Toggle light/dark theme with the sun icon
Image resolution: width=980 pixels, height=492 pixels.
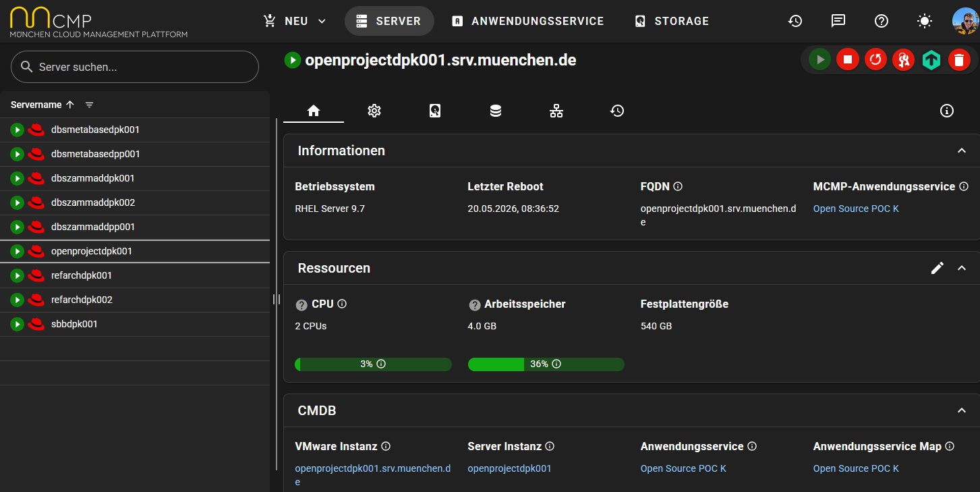925,21
